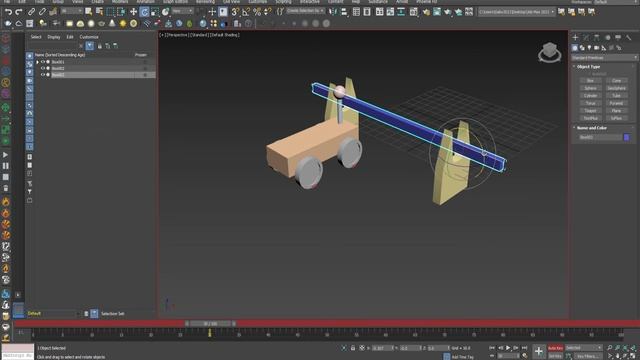The width and height of the screenshot is (640, 360).
Task: Open the Create tab plus icon
Action: pyautogui.click(x=575, y=38)
